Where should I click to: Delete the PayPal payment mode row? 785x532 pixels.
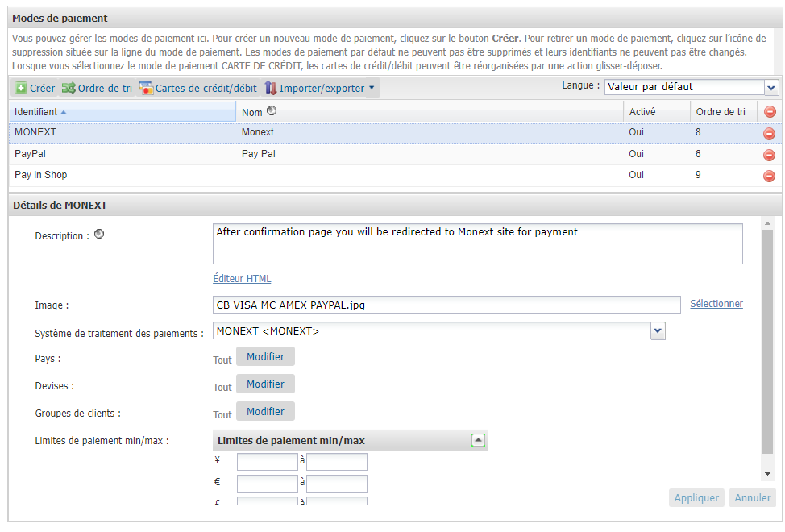pyautogui.click(x=769, y=155)
